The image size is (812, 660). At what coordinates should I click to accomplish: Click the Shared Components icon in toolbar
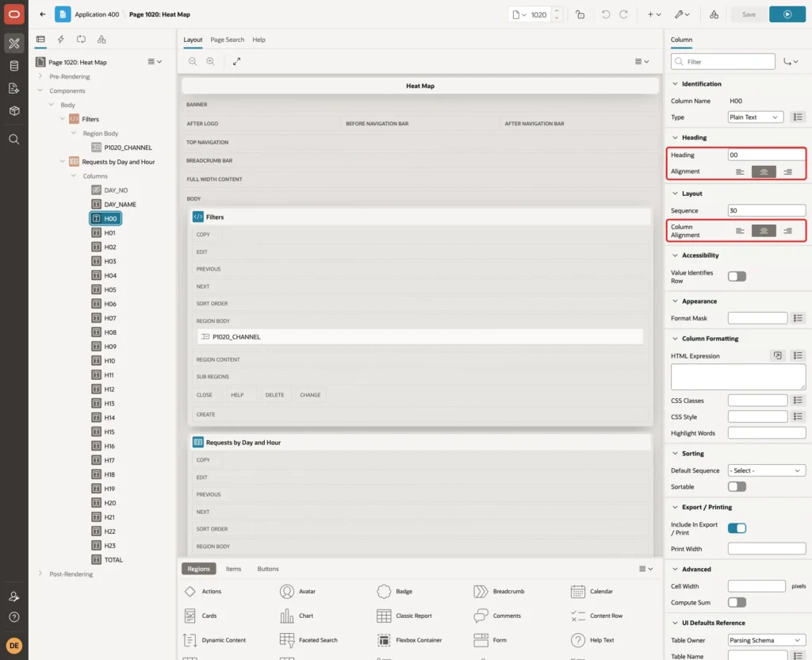pyautogui.click(x=714, y=14)
